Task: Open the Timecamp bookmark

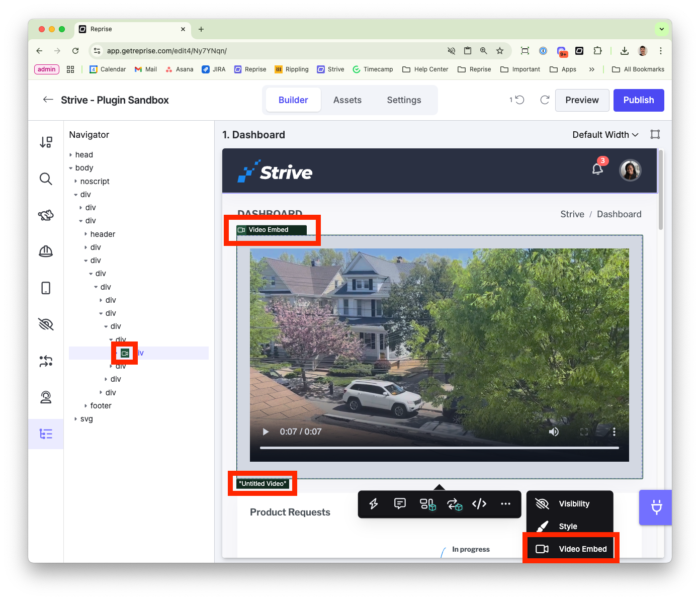Action: 373,69
